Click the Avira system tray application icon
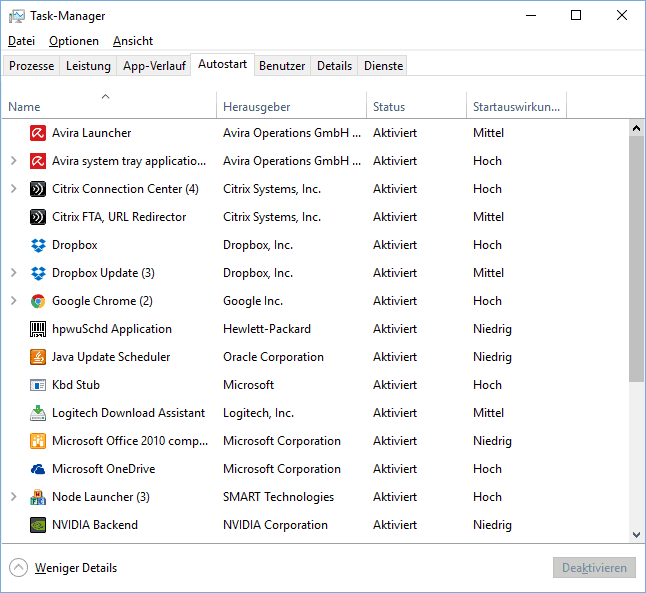This screenshot has height=593, width=646. (x=38, y=161)
